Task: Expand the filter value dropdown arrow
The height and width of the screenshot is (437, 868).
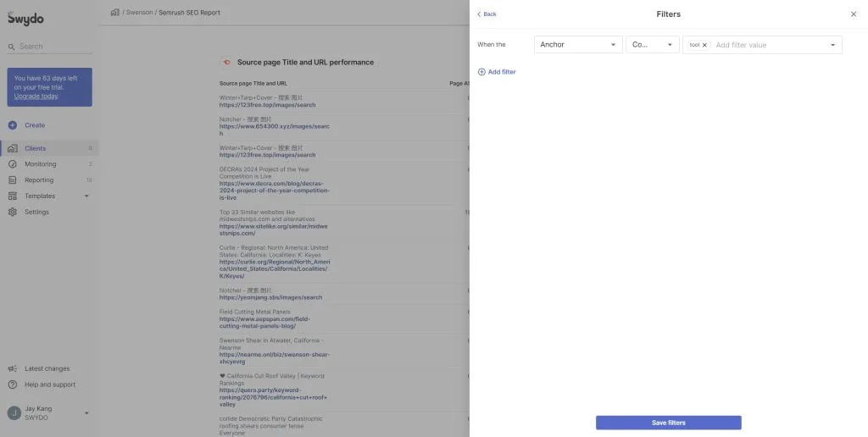Action: pos(832,46)
